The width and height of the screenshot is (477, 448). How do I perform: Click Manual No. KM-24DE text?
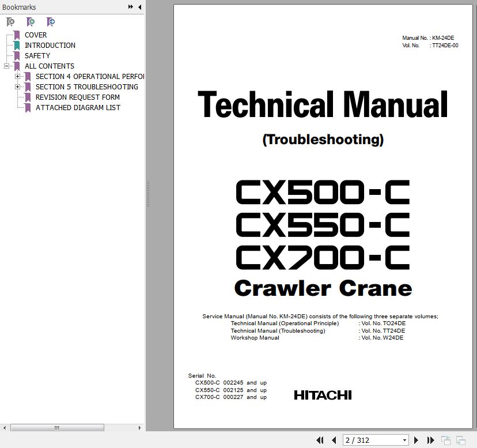428,38
